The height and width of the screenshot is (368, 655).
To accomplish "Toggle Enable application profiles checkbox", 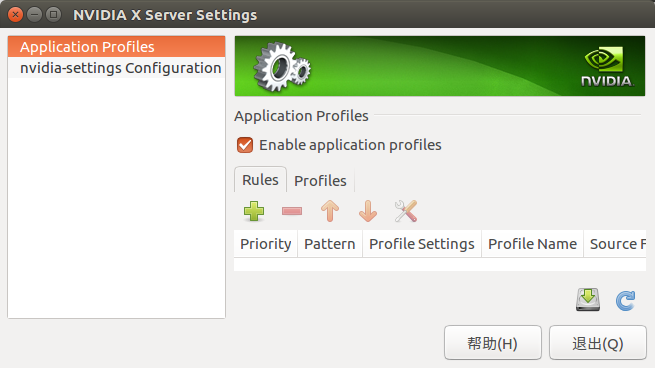I will pyautogui.click(x=245, y=145).
